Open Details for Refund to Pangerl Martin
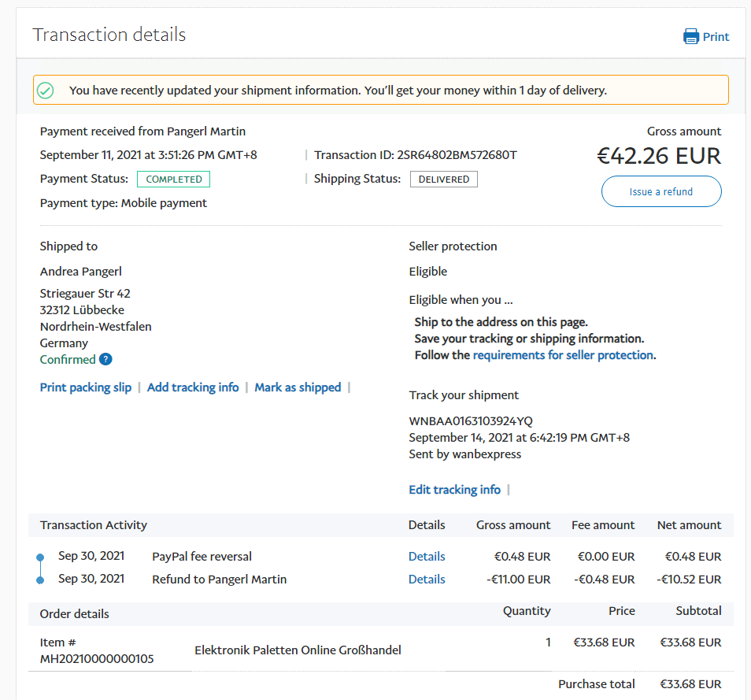 point(427,580)
